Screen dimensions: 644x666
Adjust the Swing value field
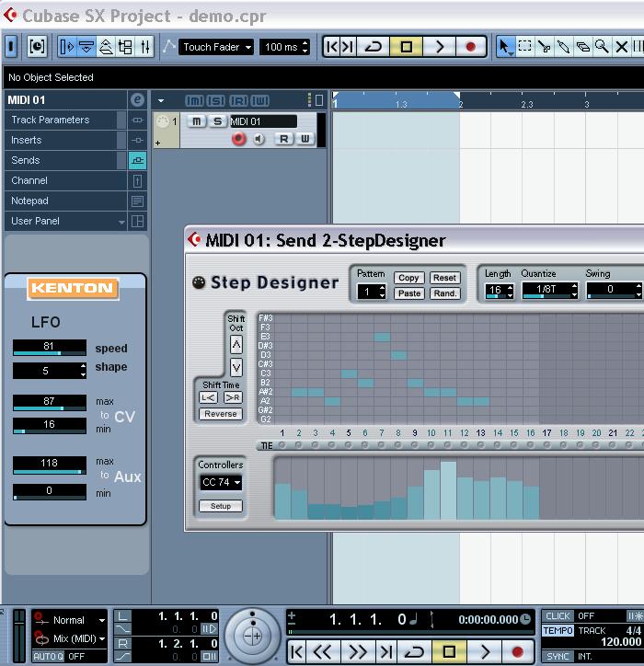click(x=614, y=291)
